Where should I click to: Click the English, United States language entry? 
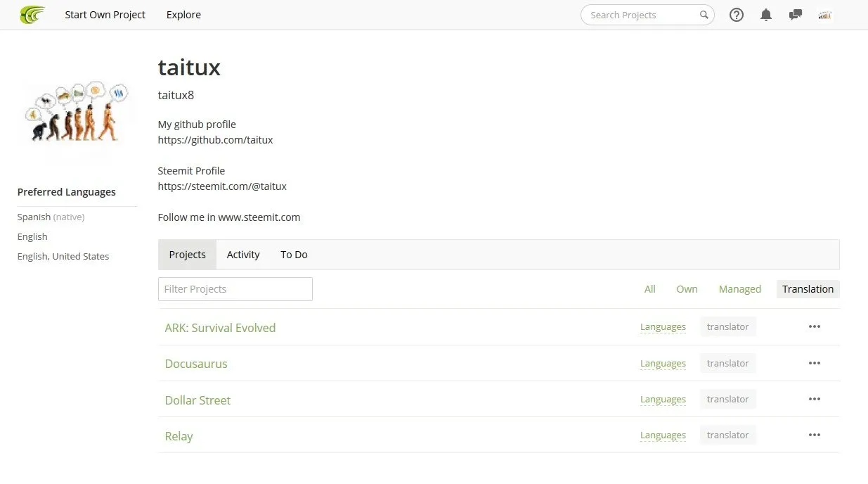click(x=63, y=257)
